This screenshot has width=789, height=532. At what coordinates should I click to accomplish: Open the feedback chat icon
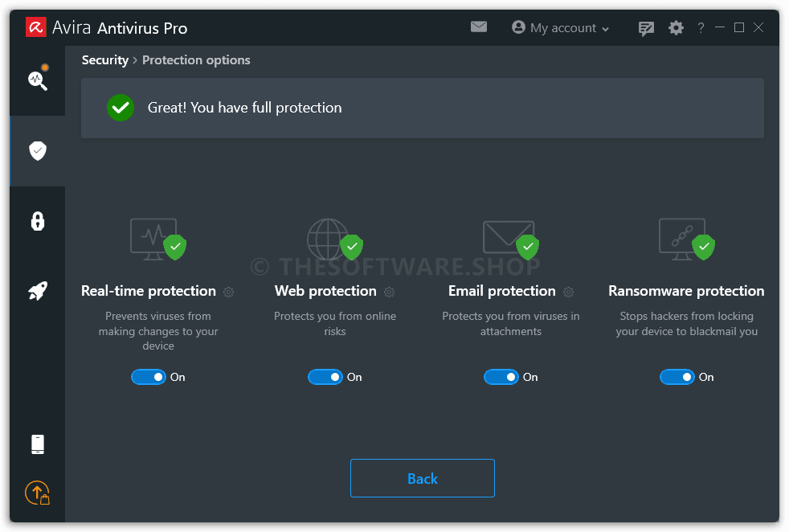click(646, 28)
